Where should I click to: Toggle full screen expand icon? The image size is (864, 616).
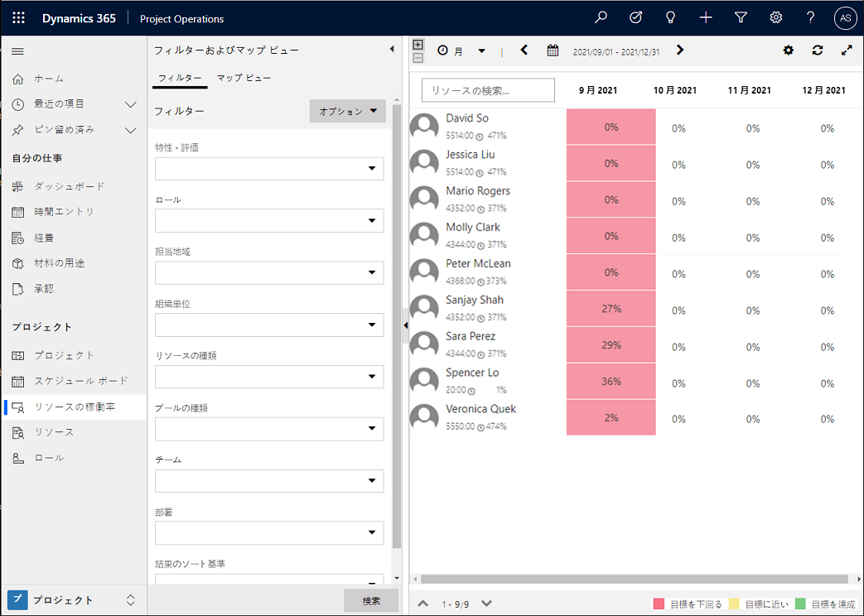coord(847,51)
